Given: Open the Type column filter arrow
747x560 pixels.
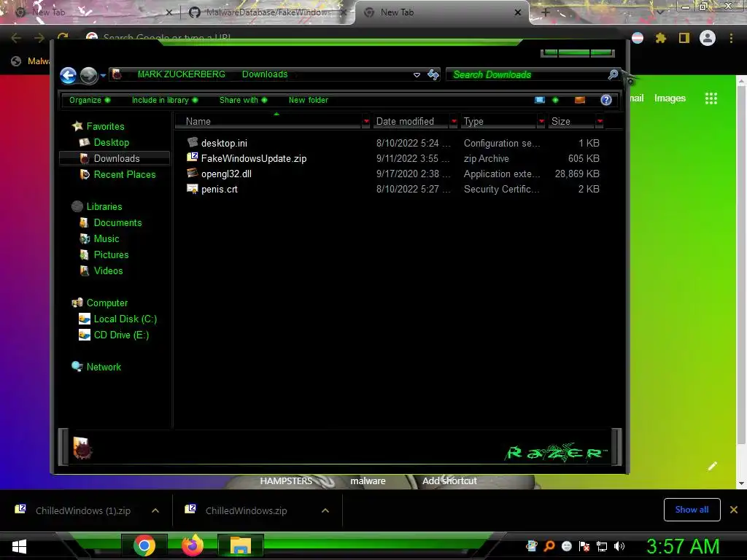Looking at the screenshot, I should [x=542, y=122].
